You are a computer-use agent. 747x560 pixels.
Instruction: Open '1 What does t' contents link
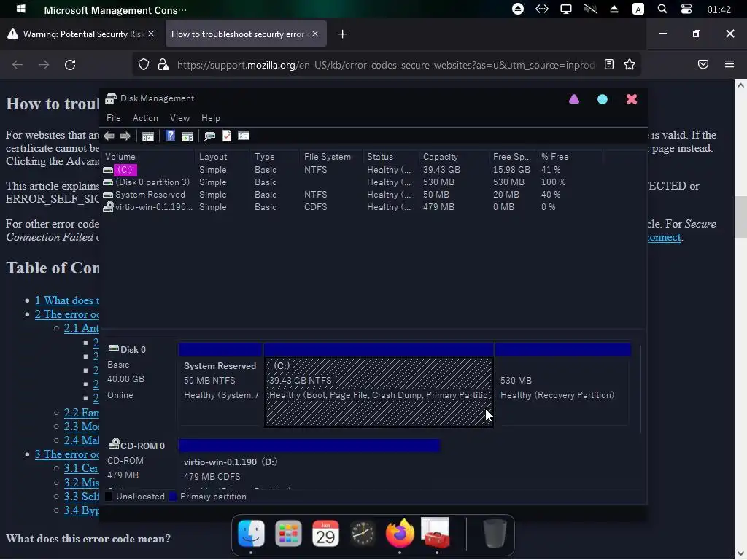pyautogui.click(x=67, y=300)
